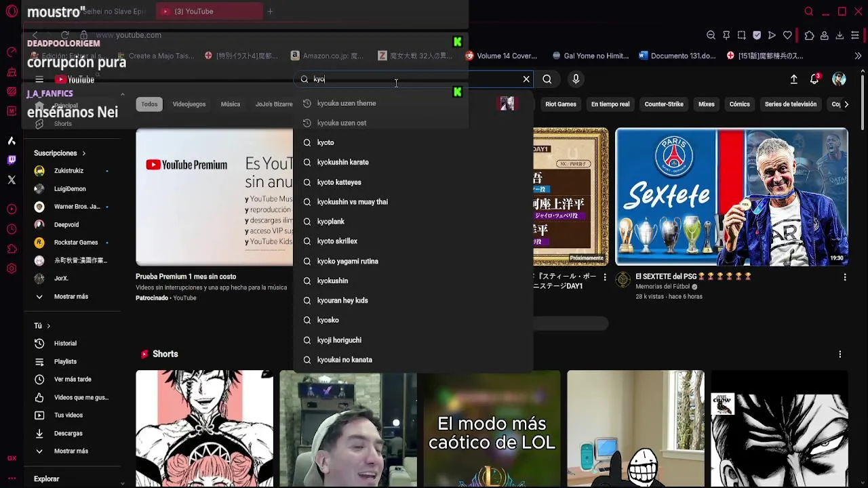The height and width of the screenshot is (488, 868).
Task: Open Extensions cube icon in Opera sidebar
Action: (12, 249)
